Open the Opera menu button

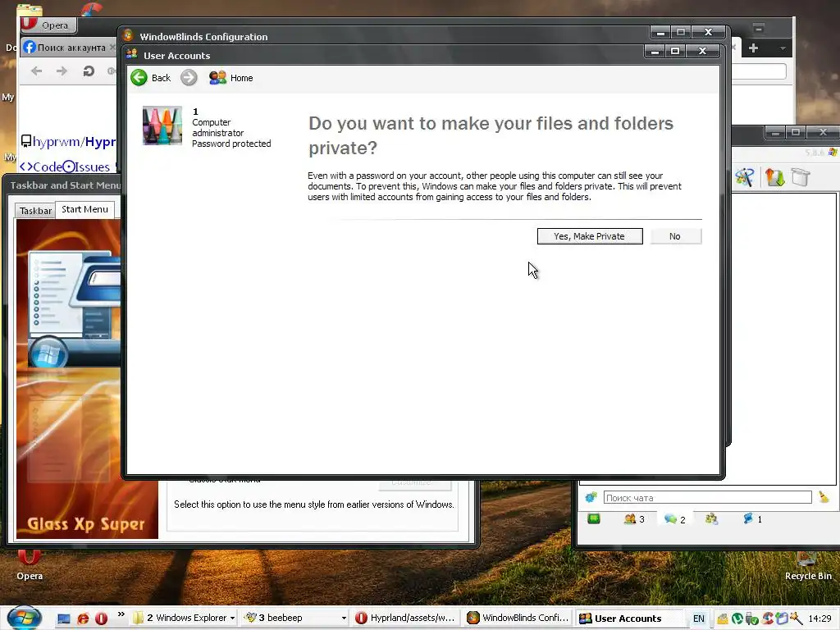click(48, 25)
